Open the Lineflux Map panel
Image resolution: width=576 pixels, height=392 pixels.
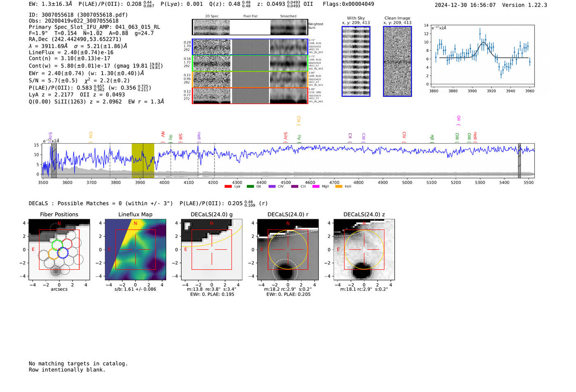click(x=135, y=249)
